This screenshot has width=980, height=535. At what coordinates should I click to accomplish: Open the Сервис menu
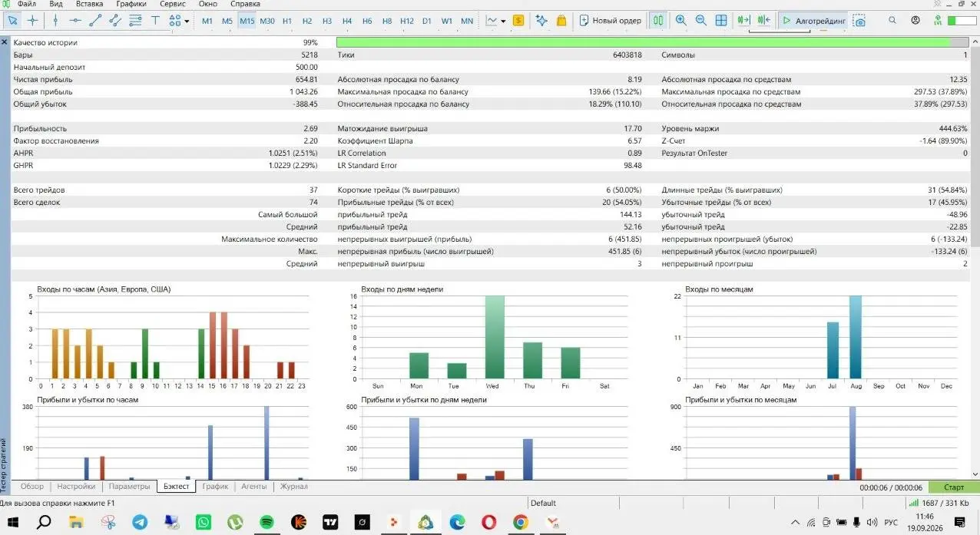click(x=173, y=4)
